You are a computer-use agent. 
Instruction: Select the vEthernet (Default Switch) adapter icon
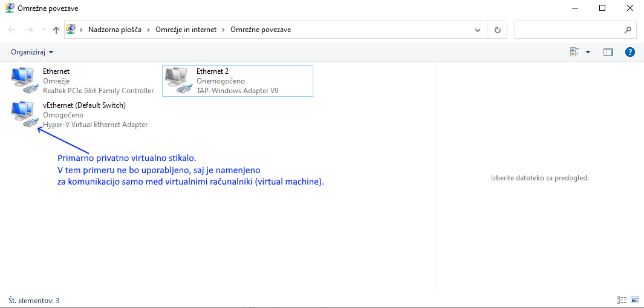click(x=24, y=115)
